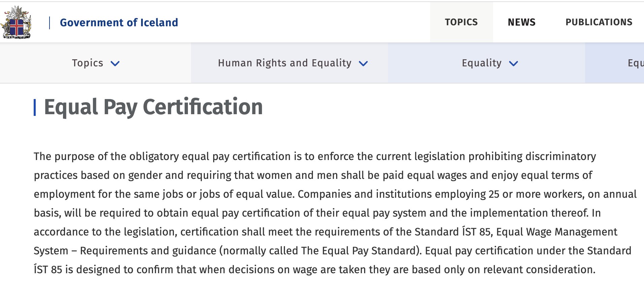644x285 pixels.
Task: Open the Government of Iceland home link
Action: pyautogui.click(x=119, y=23)
